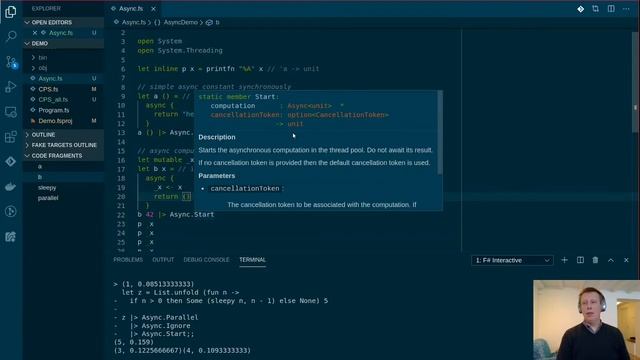Click the editor vertical scrollbar

[x=635, y=82]
